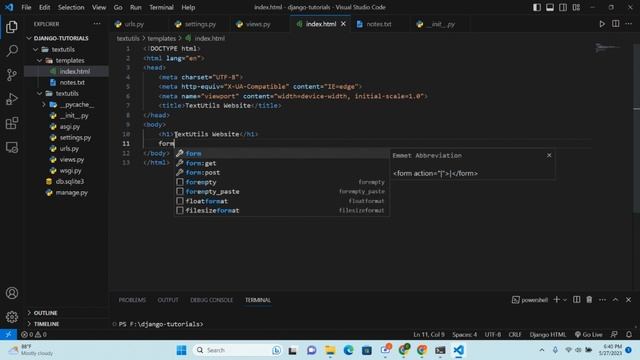Click the remote window status bar icon
The image size is (640, 360).
[x=8, y=334]
